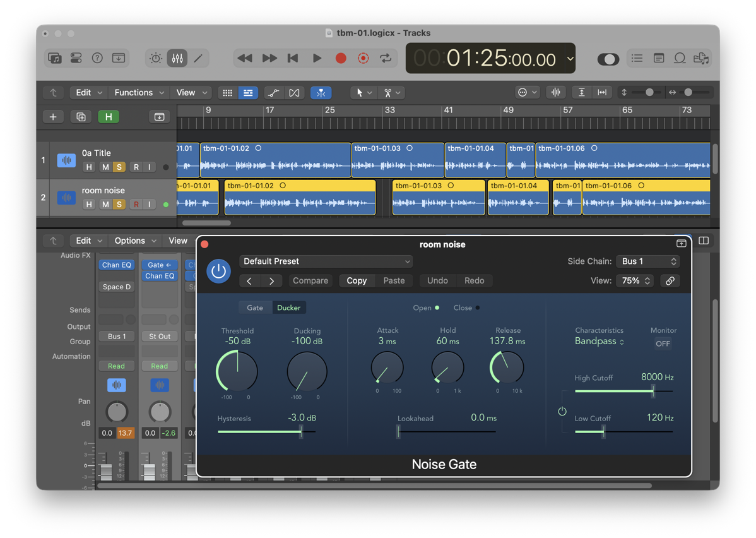Open the Bandpass Characteristics dropdown
This screenshot has height=538, width=756.
coord(598,340)
